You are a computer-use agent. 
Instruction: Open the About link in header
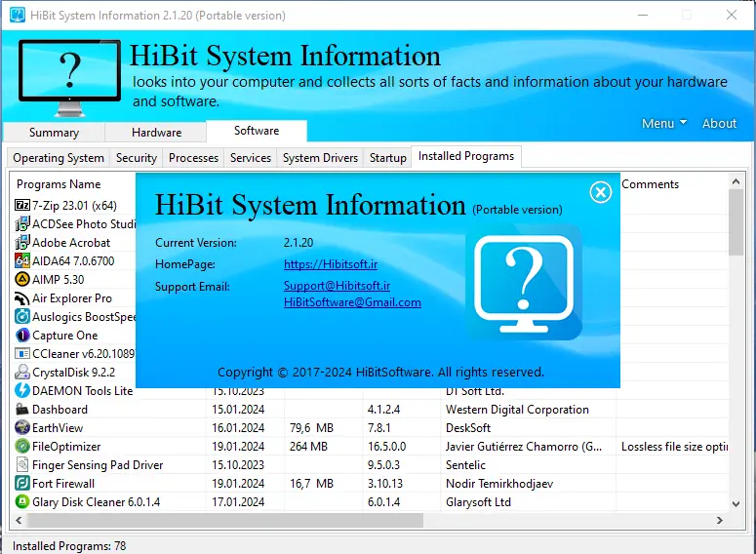(x=719, y=124)
